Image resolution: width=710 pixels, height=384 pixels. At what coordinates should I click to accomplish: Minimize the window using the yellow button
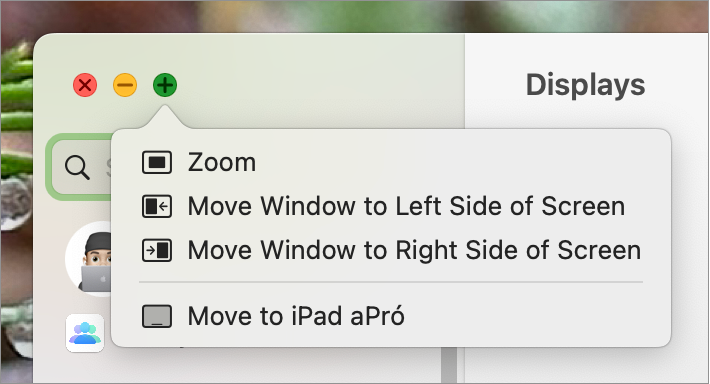125,85
